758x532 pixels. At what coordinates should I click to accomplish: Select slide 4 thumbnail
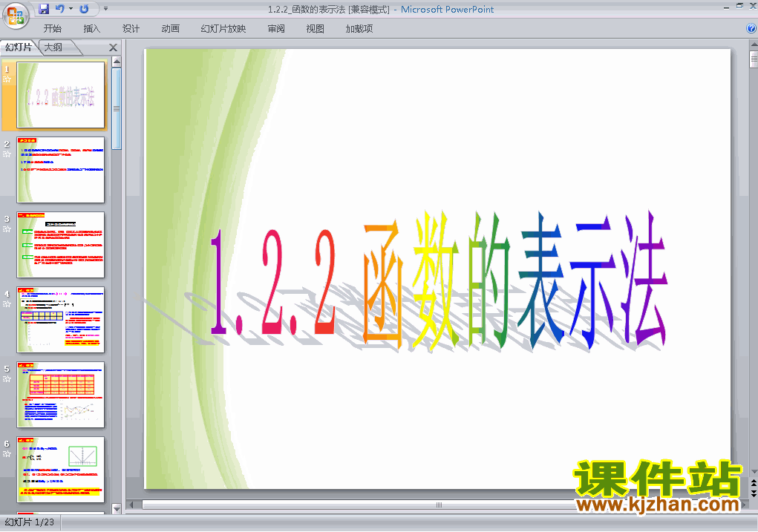[x=60, y=319]
